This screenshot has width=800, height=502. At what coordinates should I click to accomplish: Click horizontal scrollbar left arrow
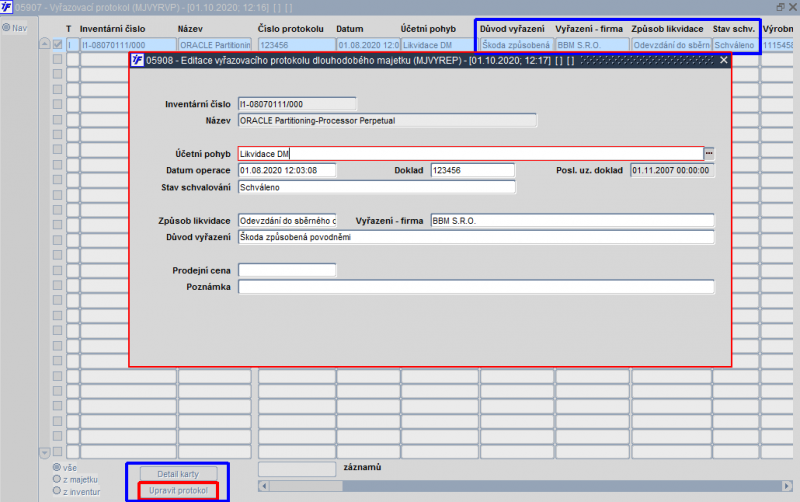point(264,486)
